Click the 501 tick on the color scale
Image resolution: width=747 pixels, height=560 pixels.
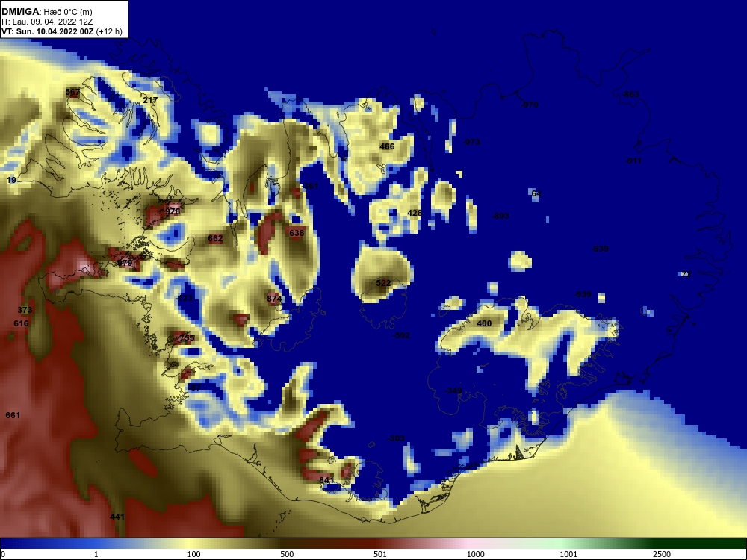(380, 554)
